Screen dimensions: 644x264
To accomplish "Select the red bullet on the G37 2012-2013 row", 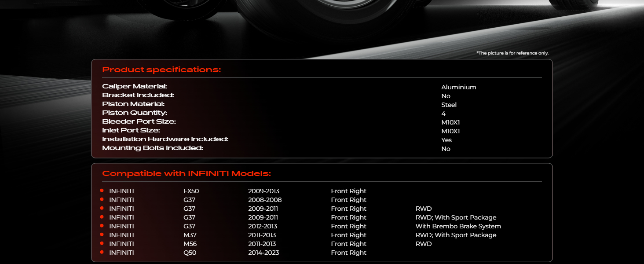I will coord(102,226).
